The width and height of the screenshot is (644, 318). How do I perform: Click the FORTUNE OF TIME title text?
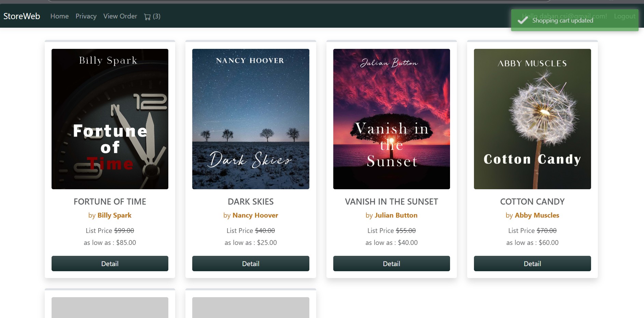(110, 202)
